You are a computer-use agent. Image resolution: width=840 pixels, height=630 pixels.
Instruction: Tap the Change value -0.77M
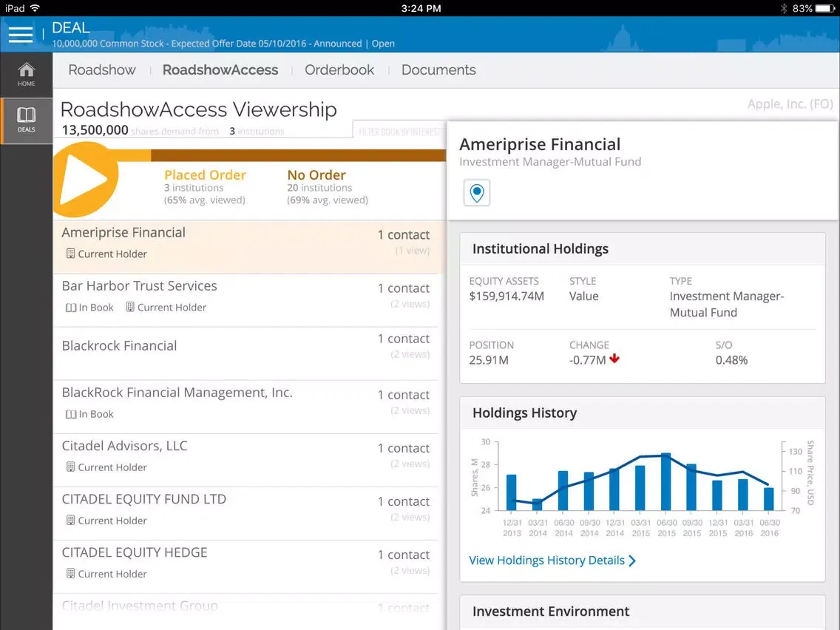coord(587,360)
